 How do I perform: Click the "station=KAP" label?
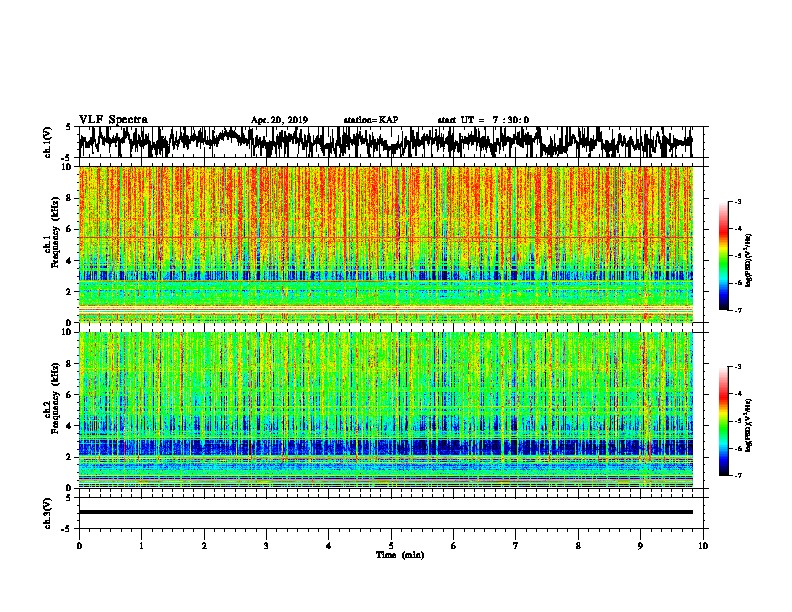[371, 120]
